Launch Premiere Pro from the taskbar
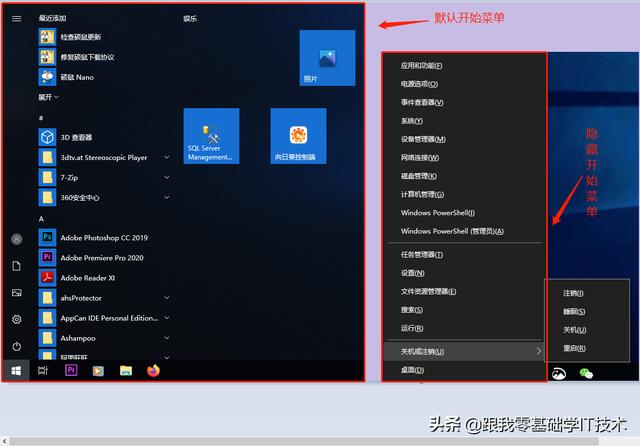Screen dimensions: 640x446 click(71, 370)
